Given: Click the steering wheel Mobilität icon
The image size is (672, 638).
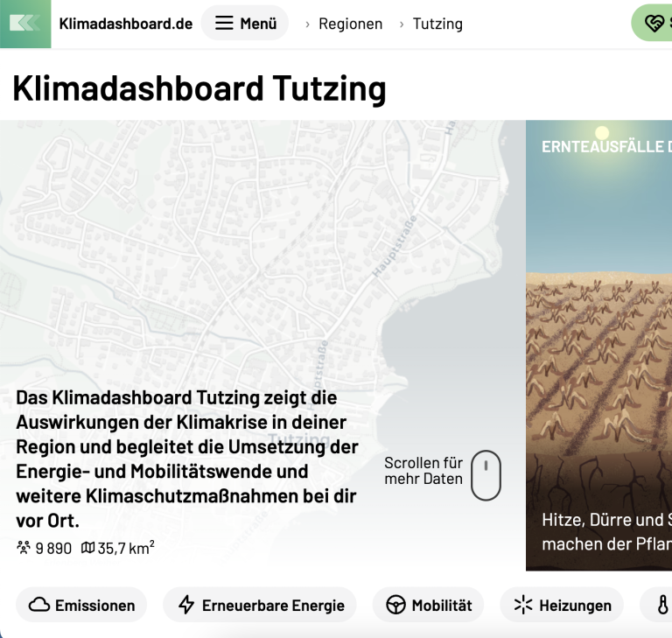Looking at the screenshot, I should pyautogui.click(x=395, y=605).
